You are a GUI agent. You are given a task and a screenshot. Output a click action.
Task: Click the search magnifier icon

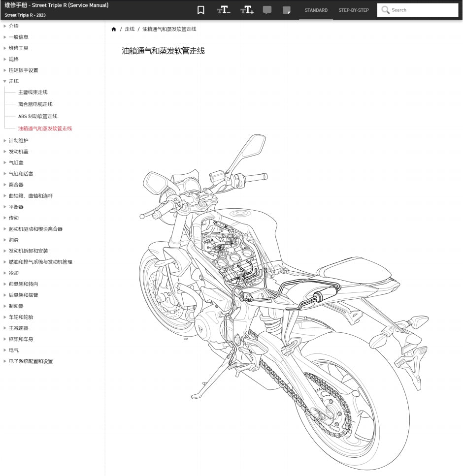[385, 10]
